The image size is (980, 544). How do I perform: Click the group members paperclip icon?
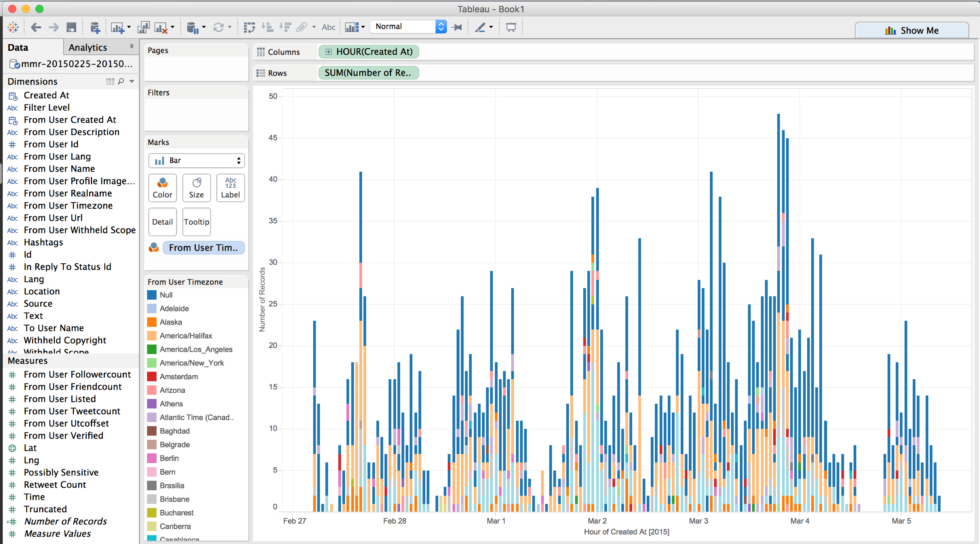click(302, 27)
